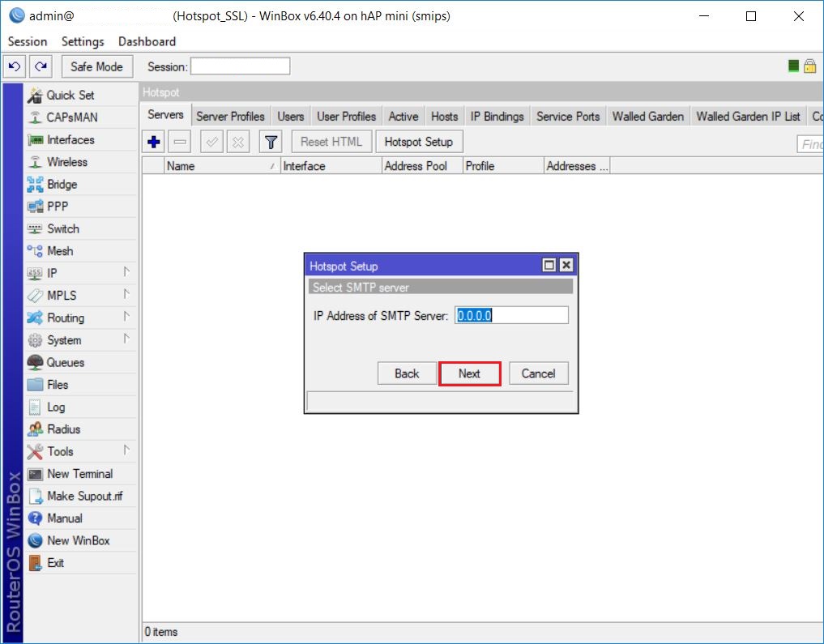Screen dimensions: 824x644
Task: Open the Log window
Action: 82,407
